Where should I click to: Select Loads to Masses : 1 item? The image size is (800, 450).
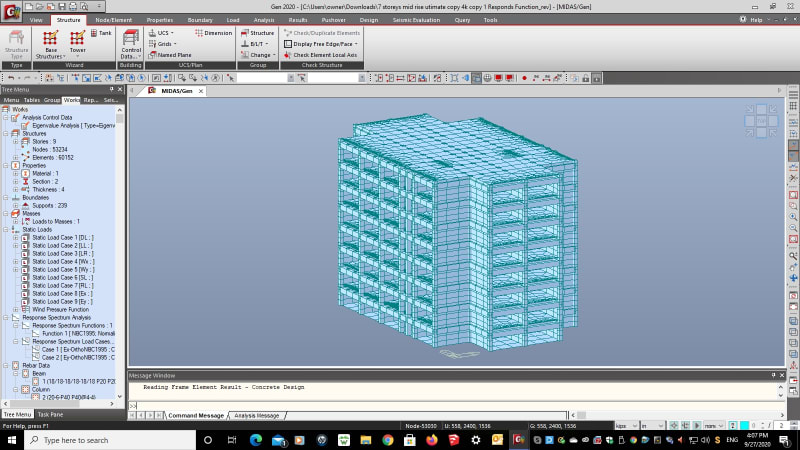[x=56, y=222]
